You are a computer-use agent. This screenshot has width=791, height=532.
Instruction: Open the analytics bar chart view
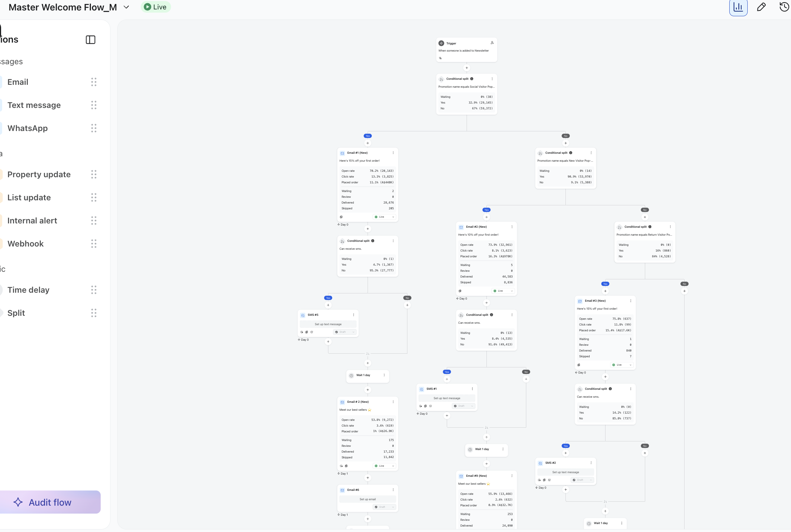point(738,7)
